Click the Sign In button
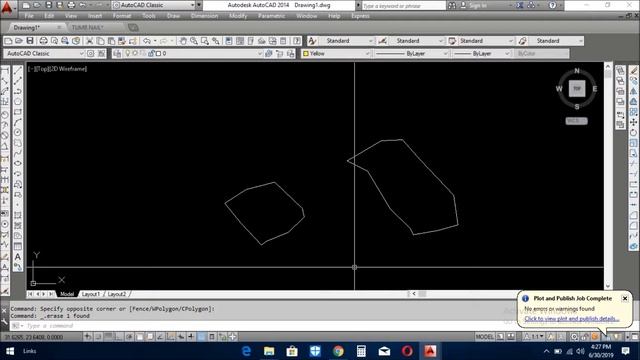Image resolution: width=640 pixels, height=360 pixels. click(478, 5)
